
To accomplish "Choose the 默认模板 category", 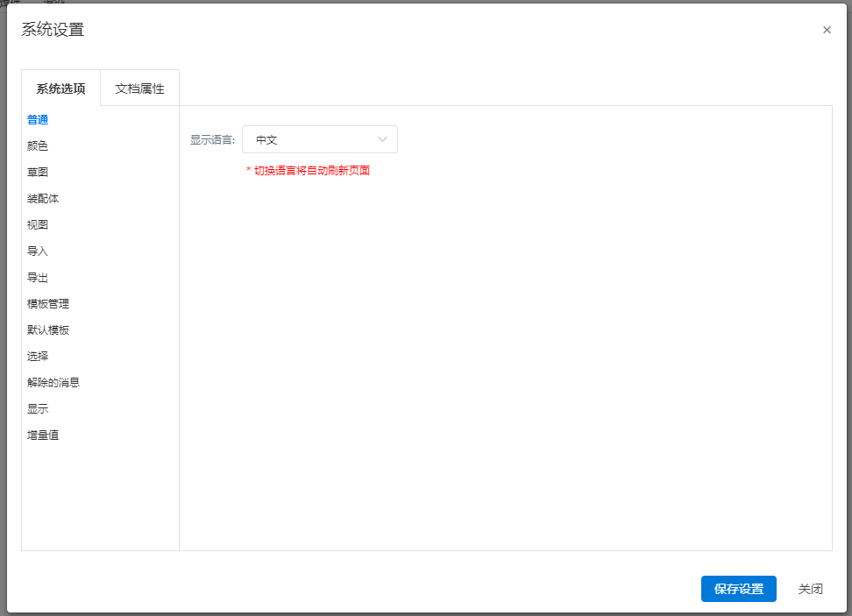I will click(48, 330).
